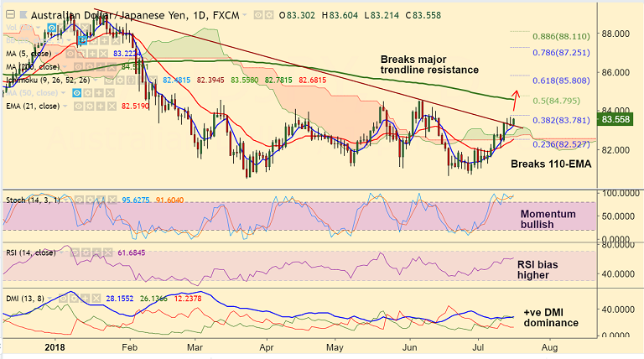Select the Ichimoku (9, 26, 52, 26) label
Screen dimensions: 644x359
pyautogui.click(x=48, y=80)
